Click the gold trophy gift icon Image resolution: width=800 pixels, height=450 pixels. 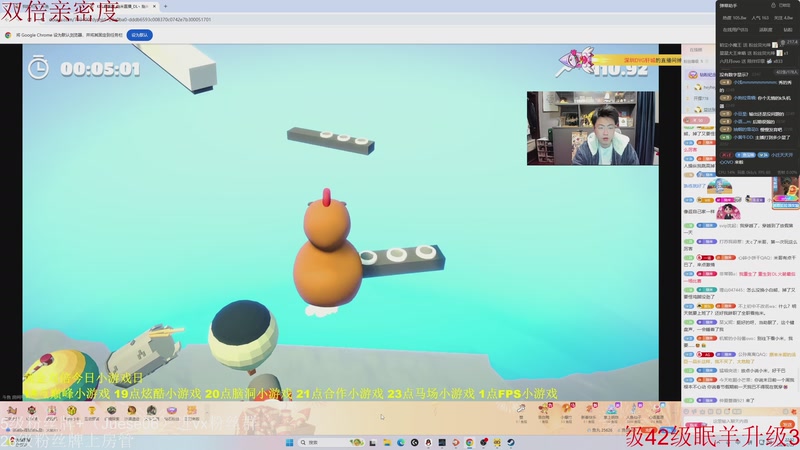tap(91, 411)
